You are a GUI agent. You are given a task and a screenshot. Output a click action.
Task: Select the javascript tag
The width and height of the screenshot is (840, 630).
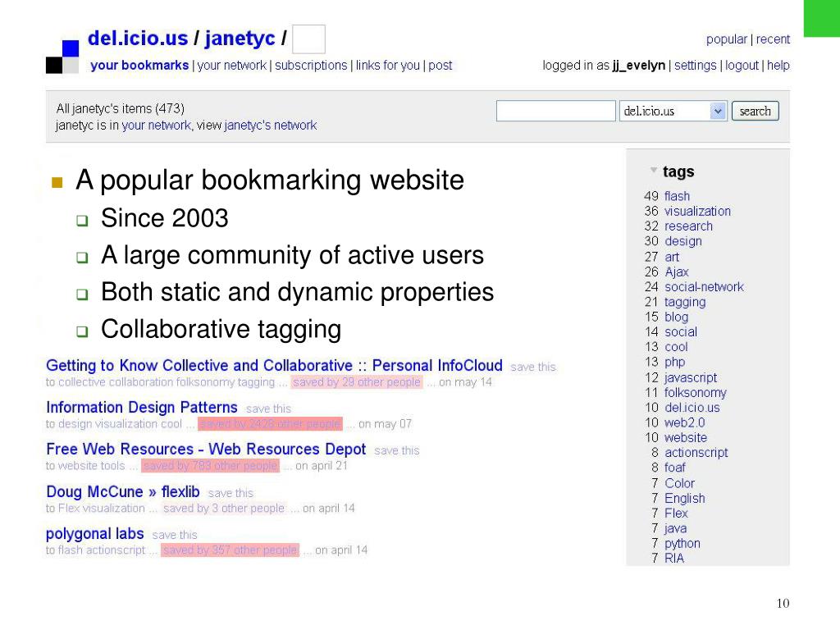(690, 377)
